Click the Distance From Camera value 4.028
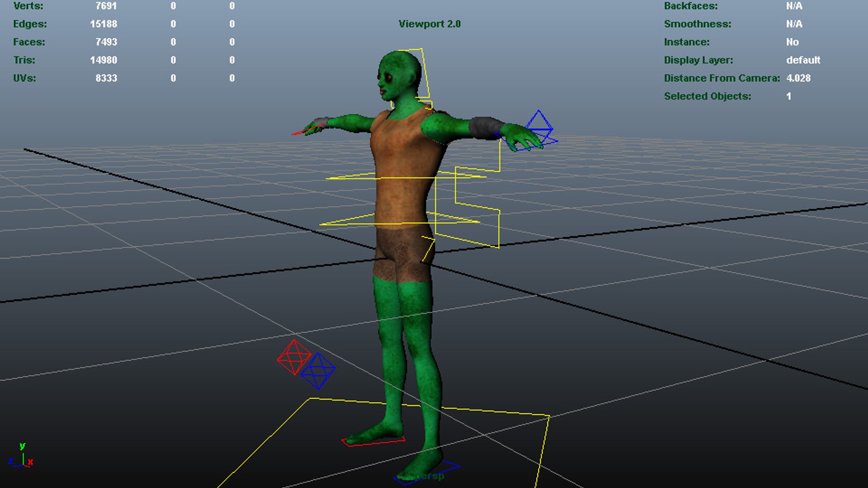This screenshot has height=488, width=868. [x=798, y=78]
